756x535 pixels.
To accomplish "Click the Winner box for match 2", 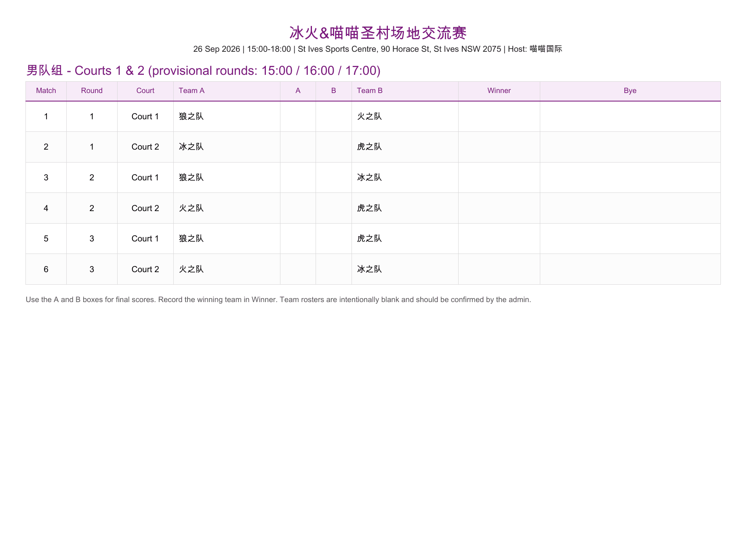I will point(499,147).
